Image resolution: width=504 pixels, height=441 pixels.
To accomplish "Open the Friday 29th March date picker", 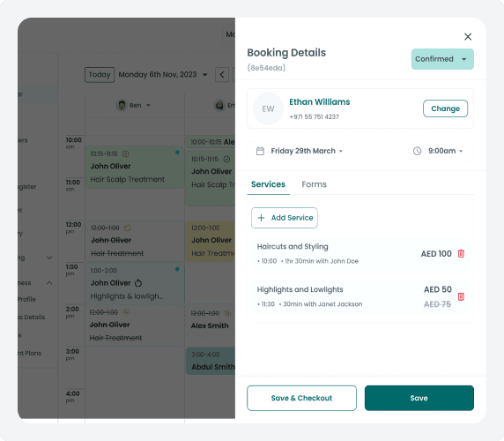I will point(307,151).
